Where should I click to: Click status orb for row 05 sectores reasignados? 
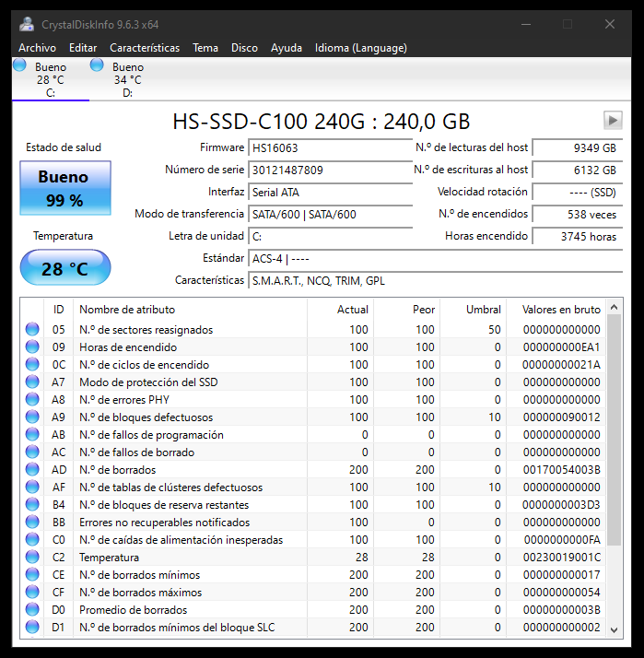(32, 329)
